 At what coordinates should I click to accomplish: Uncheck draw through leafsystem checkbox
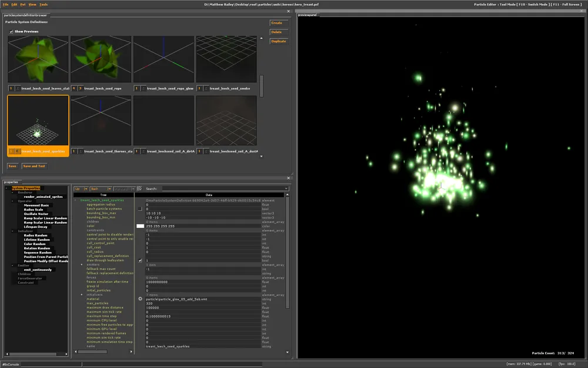[x=140, y=260]
